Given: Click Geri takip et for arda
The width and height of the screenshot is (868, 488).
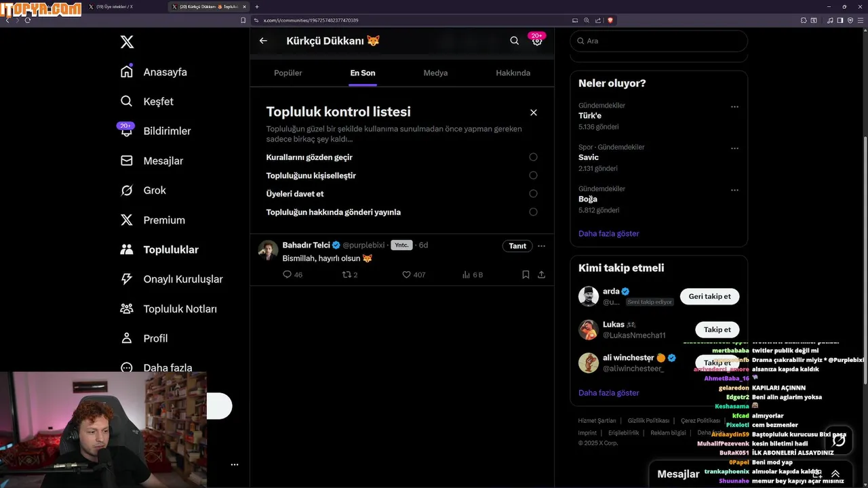Looking at the screenshot, I should (709, 296).
